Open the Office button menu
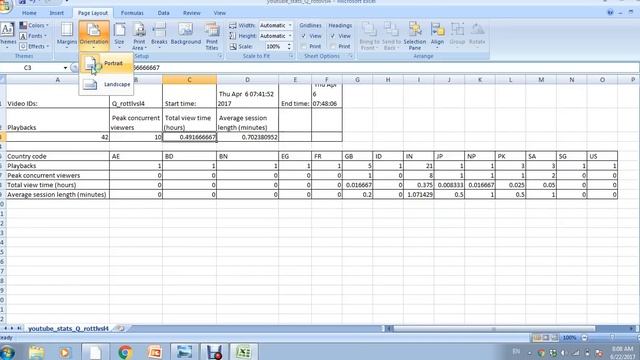The height and width of the screenshot is (360, 640). tap(5, 5)
